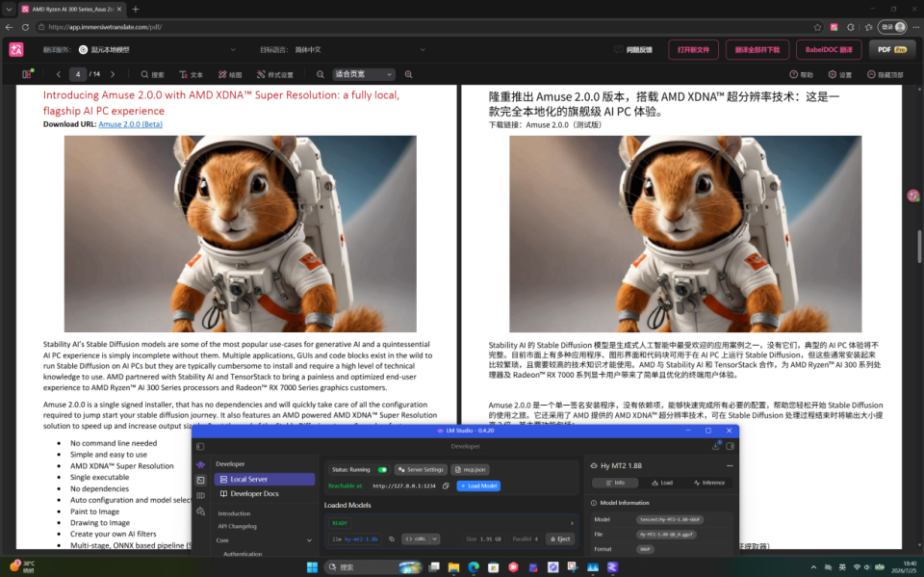This screenshot has height=577, width=924.
Task: Open 设置 settings hexagon icon
Action: coord(839,74)
